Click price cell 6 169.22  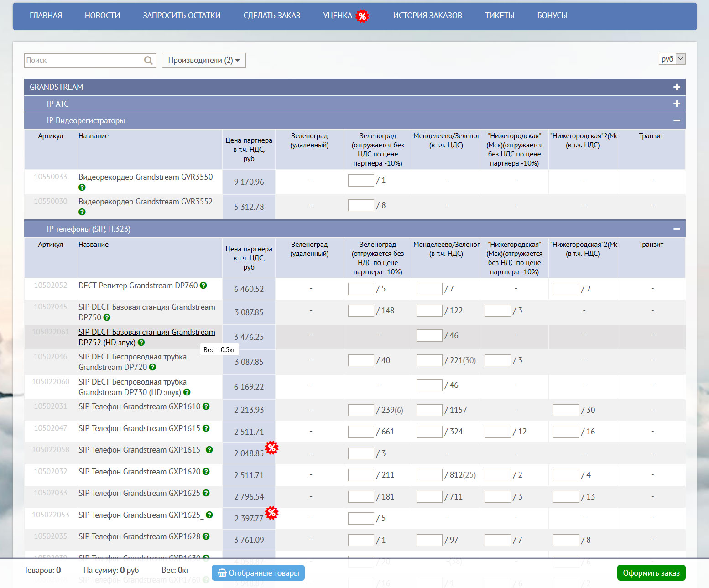pyautogui.click(x=249, y=387)
